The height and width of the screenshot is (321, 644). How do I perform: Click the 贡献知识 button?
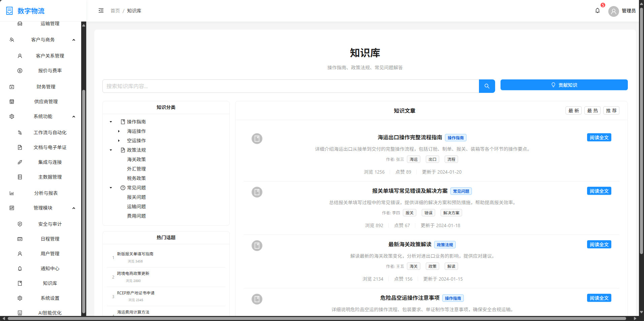pyautogui.click(x=564, y=85)
